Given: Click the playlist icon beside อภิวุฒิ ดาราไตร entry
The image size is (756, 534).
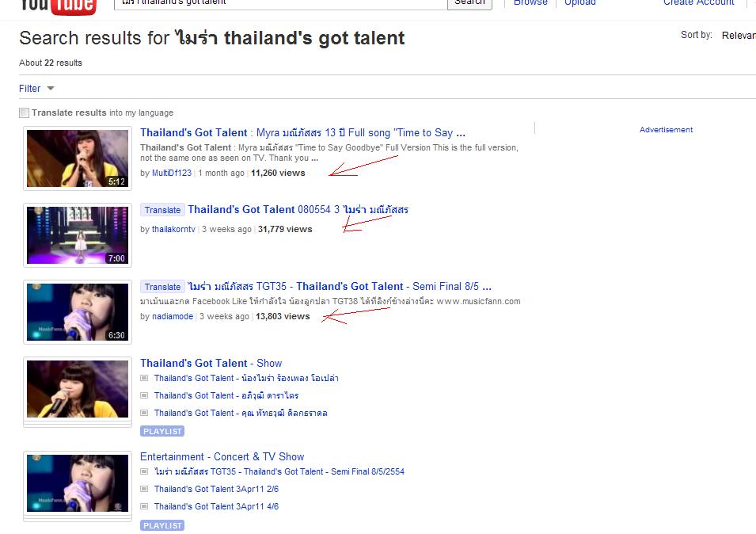Looking at the screenshot, I should coord(143,395).
